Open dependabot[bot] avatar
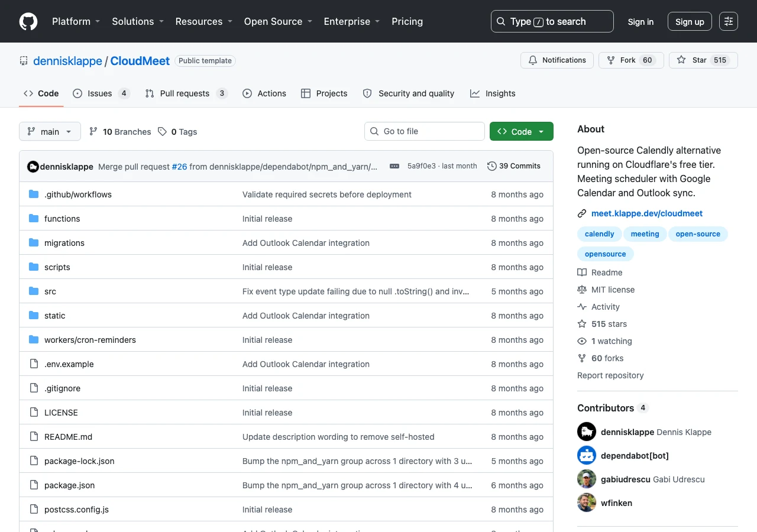 tap(587, 455)
